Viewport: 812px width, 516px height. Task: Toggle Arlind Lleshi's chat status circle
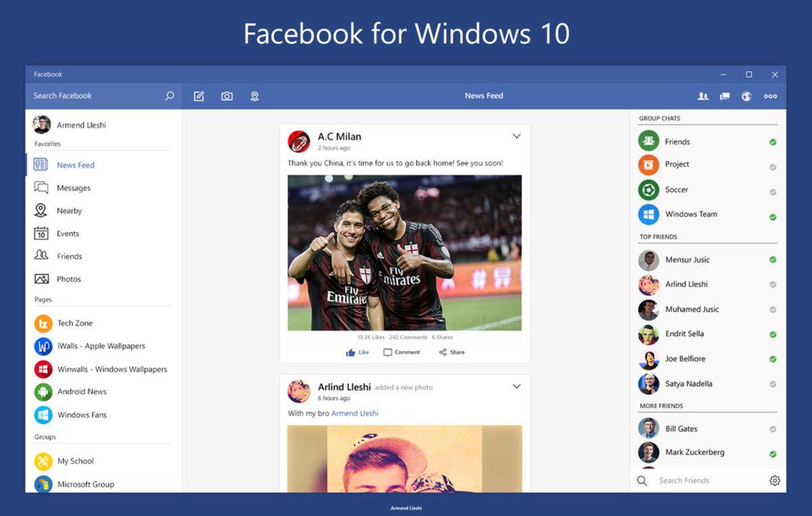(x=772, y=285)
